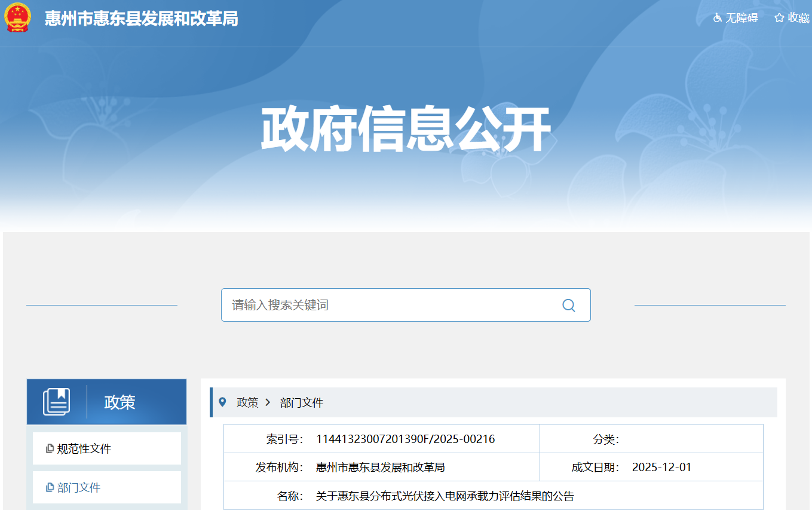
Task: Click the search magnifier icon
Action: coord(568,305)
